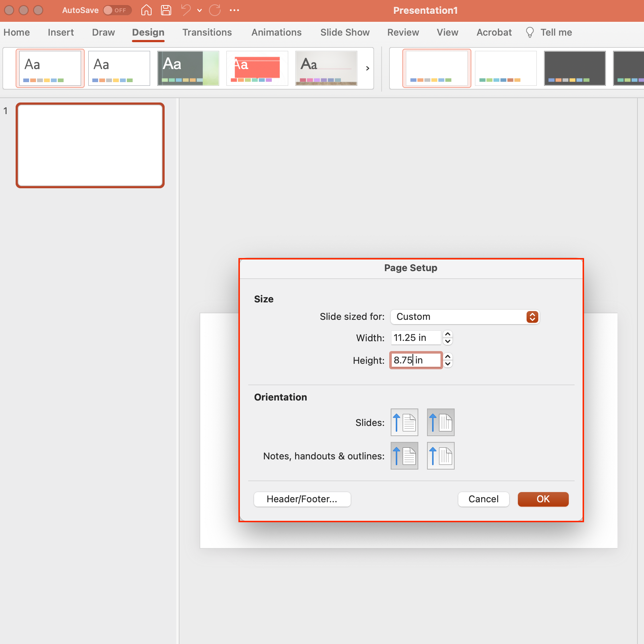The image size is (644, 644).
Task: Select slide 1 thumbnail in the slide pane
Action: (90, 145)
